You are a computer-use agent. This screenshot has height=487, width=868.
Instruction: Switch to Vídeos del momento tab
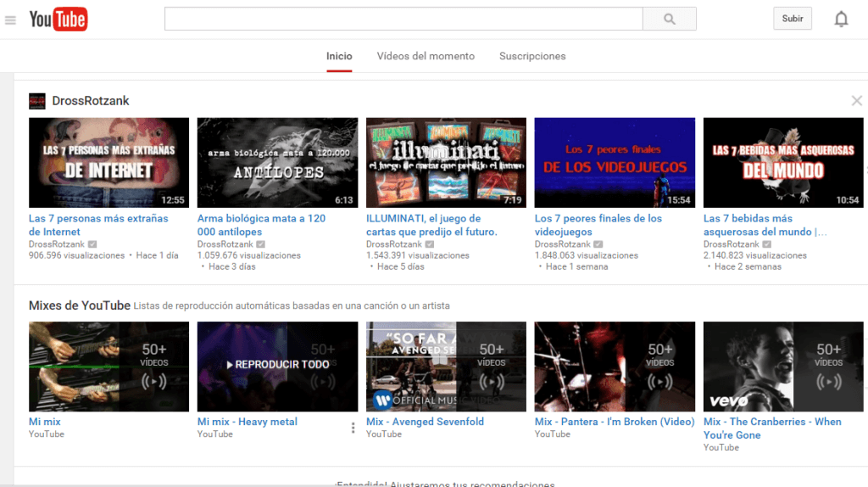click(426, 57)
